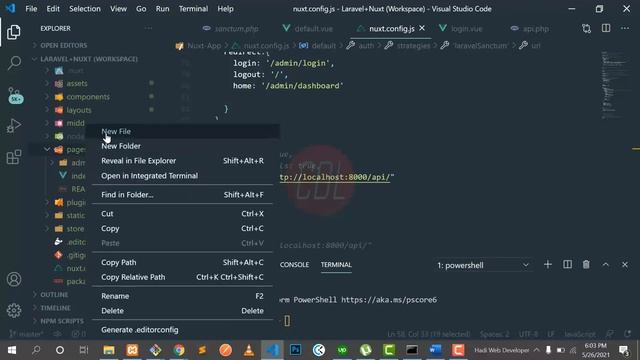Select Find in Folder... menu entry
The width and height of the screenshot is (640, 360).
coord(182,195)
